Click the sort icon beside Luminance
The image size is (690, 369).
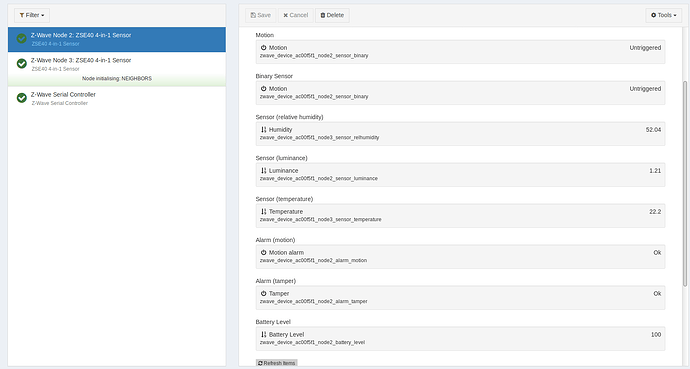click(264, 170)
